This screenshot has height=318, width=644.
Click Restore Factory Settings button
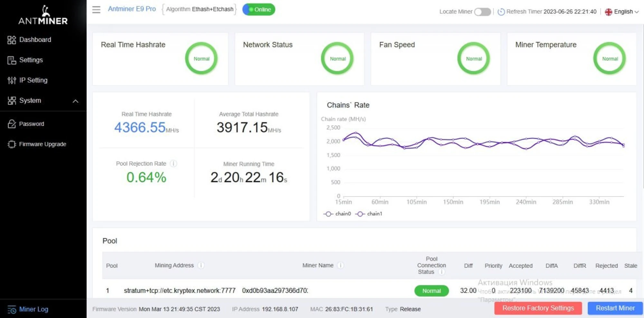pos(538,308)
